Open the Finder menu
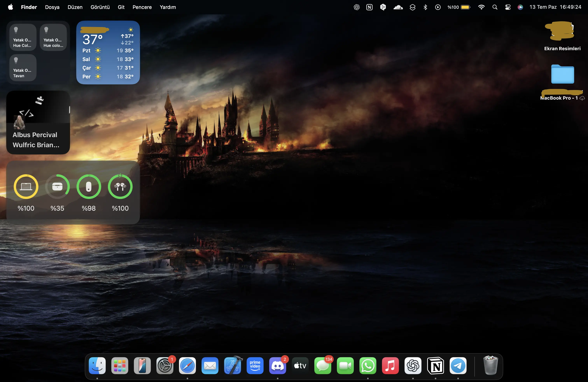This screenshot has height=382, width=588. (x=29, y=7)
